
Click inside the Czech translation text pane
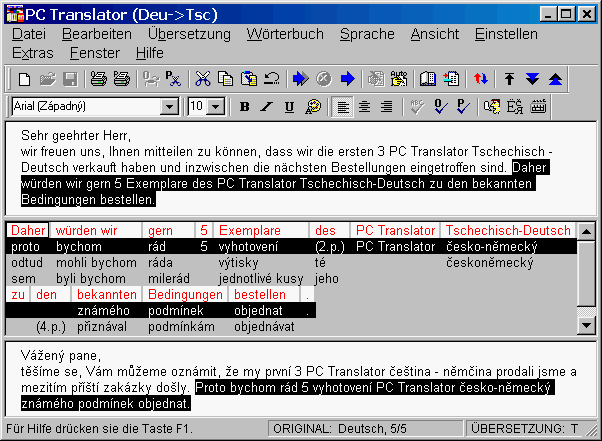coord(300,379)
